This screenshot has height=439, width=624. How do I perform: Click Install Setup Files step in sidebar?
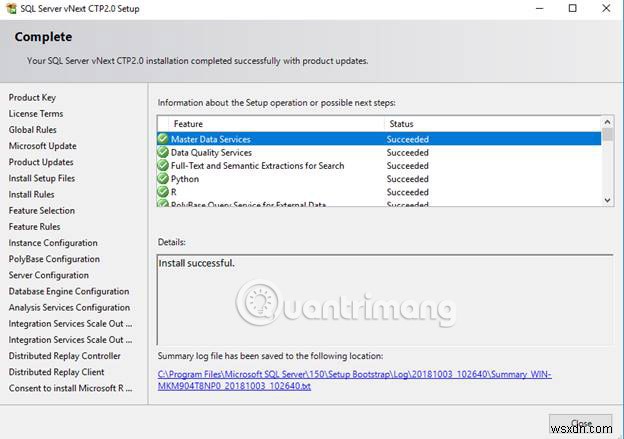pyautogui.click(x=42, y=178)
